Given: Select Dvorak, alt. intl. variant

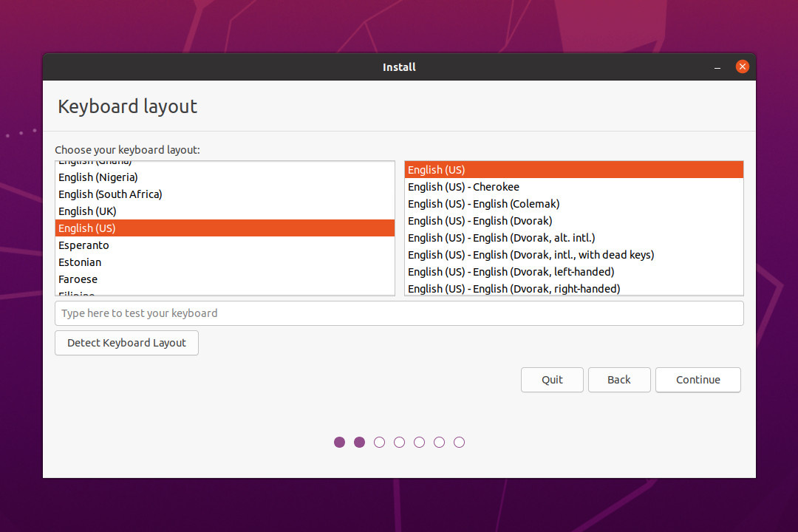Looking at the screenshot, I should tap(573, 238).
